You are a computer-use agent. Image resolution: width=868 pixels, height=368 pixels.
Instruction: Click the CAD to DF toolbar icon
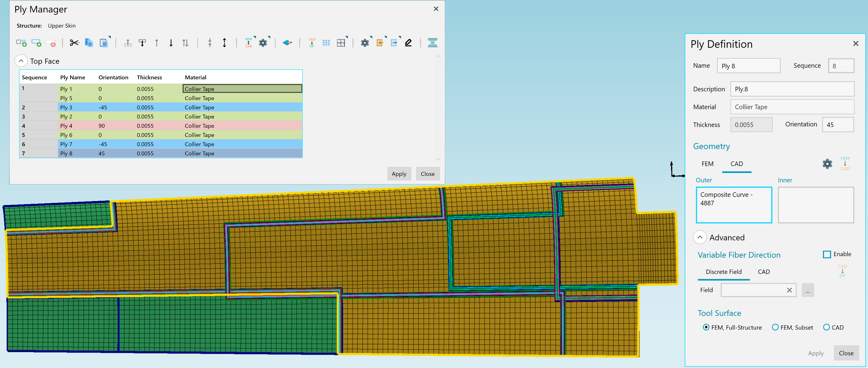[312, 42]
